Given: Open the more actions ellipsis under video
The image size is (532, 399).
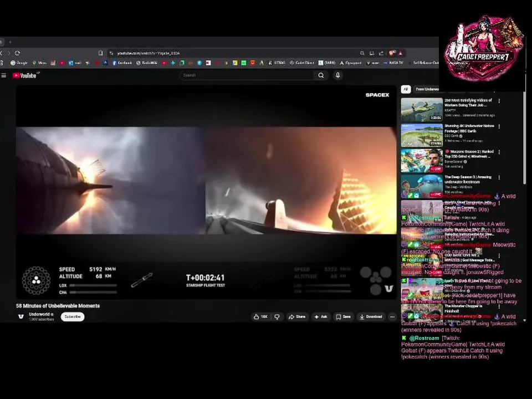Looking at the screenshot, I should click(x=392, y=316).
